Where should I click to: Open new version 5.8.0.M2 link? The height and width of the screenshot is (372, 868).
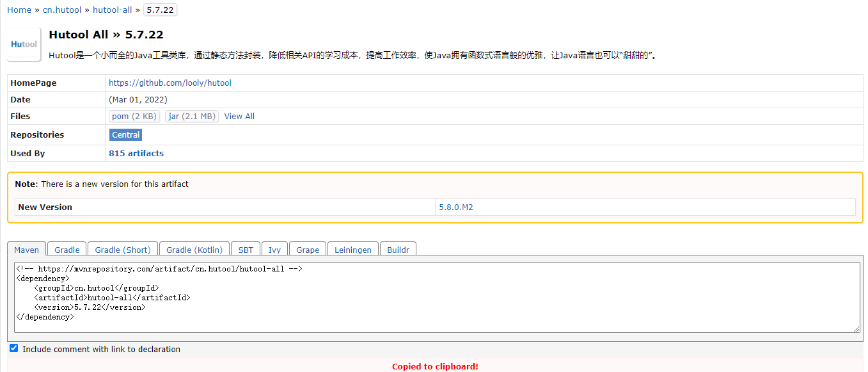pos(456,207)
